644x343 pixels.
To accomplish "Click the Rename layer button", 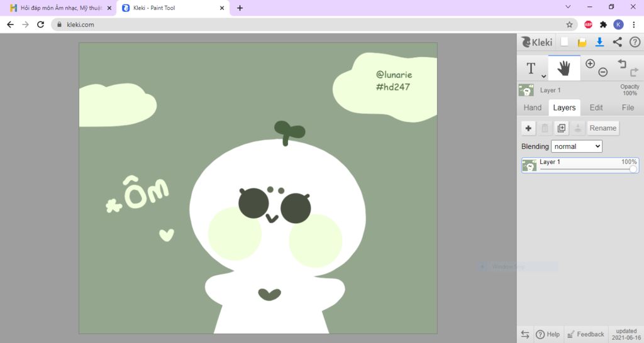I will [x=602, y=128].
